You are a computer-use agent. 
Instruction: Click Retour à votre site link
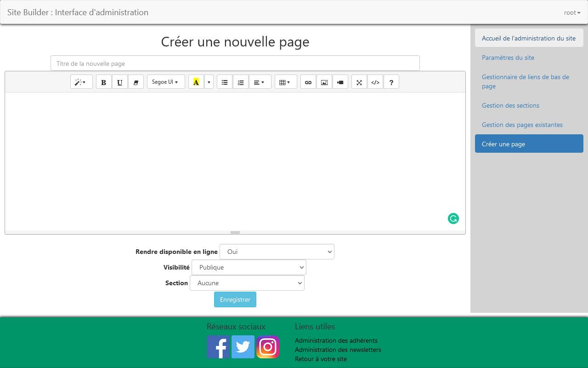tap(321, 359)
